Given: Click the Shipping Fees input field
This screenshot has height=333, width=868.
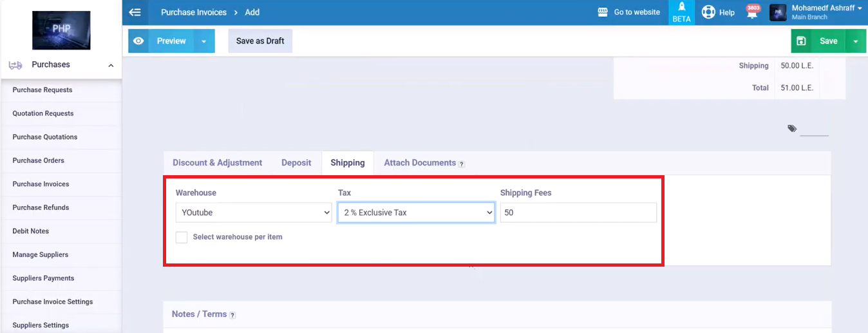Looking at the screenshot, I should 578,213.
